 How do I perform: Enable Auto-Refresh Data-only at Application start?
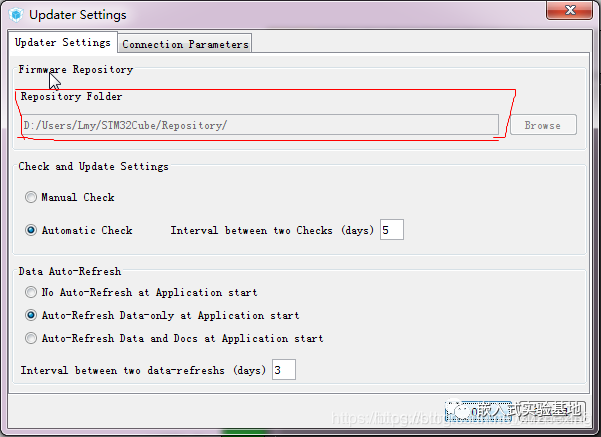32,315
